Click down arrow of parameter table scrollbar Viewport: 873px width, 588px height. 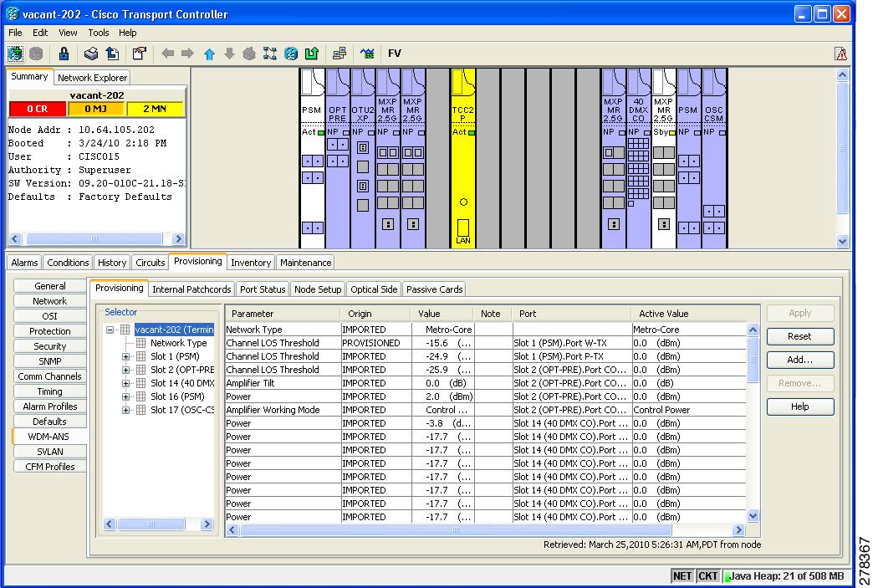[x=753, y=516]
